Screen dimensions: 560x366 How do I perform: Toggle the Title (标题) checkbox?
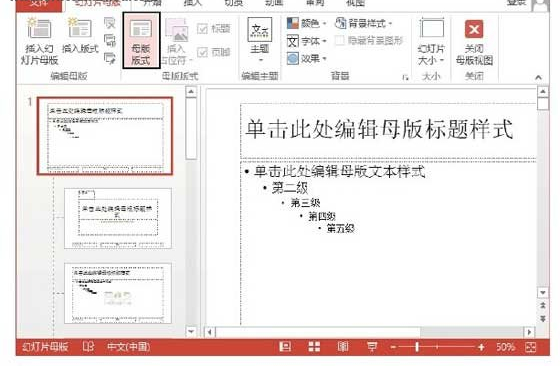(x=202, y=29)
